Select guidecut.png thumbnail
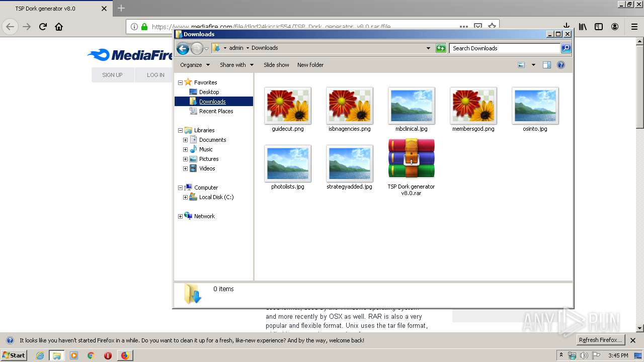 click(288, 106)
